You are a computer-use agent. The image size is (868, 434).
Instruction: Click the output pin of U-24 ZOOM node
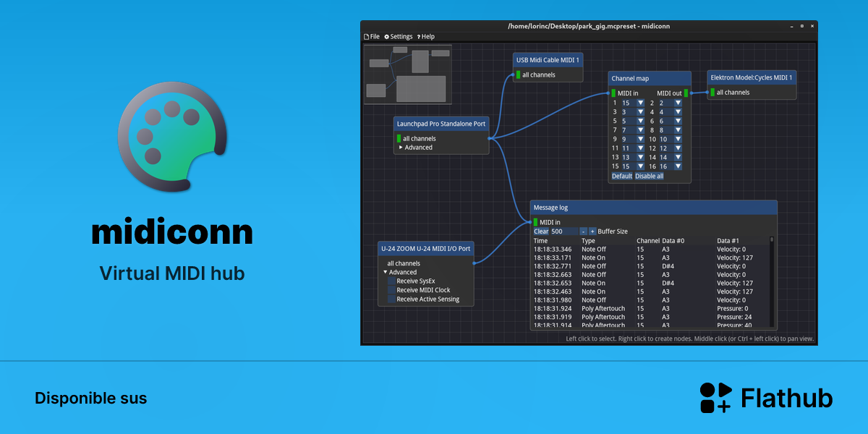tap(475, 263)
